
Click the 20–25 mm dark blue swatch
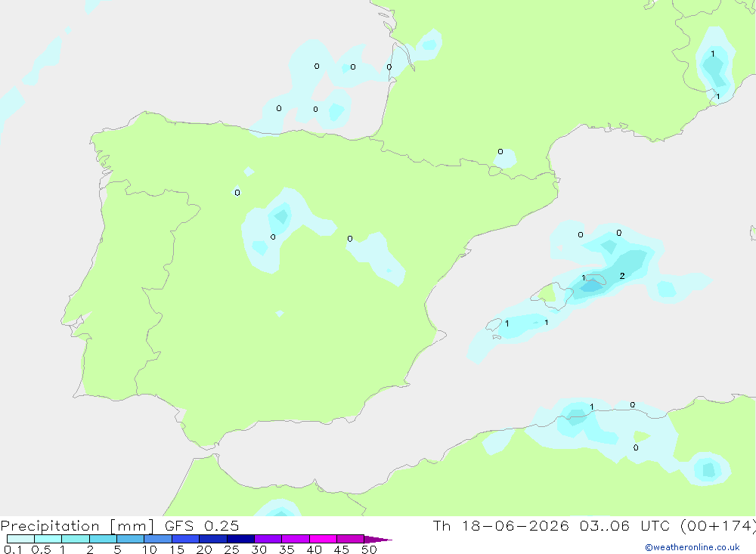point(213,539)
